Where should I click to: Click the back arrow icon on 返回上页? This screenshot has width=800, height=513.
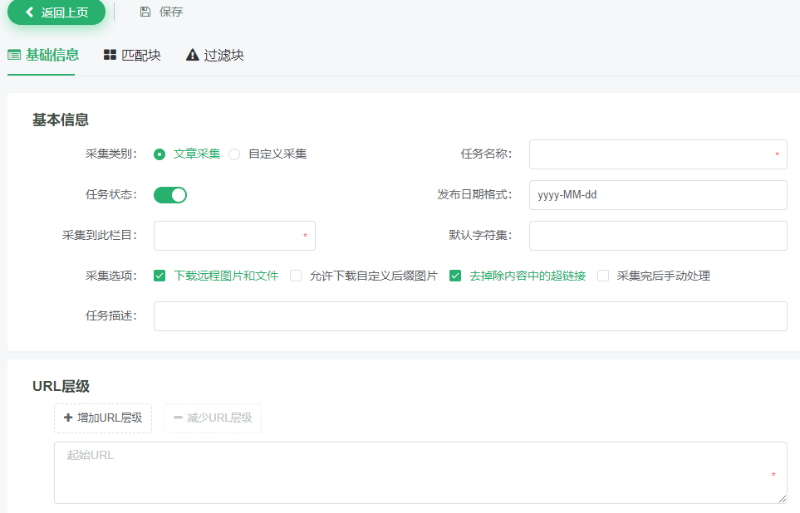click(x=29, y=12)
